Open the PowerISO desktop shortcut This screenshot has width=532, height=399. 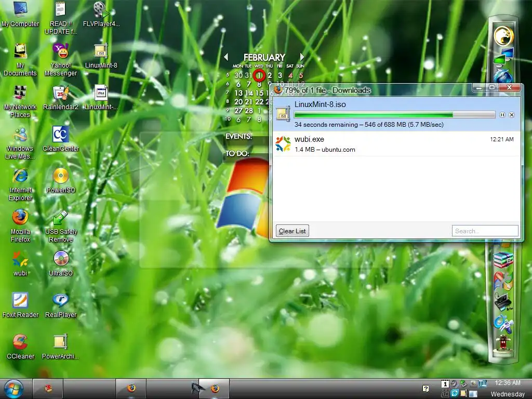(x=61, y=181)
